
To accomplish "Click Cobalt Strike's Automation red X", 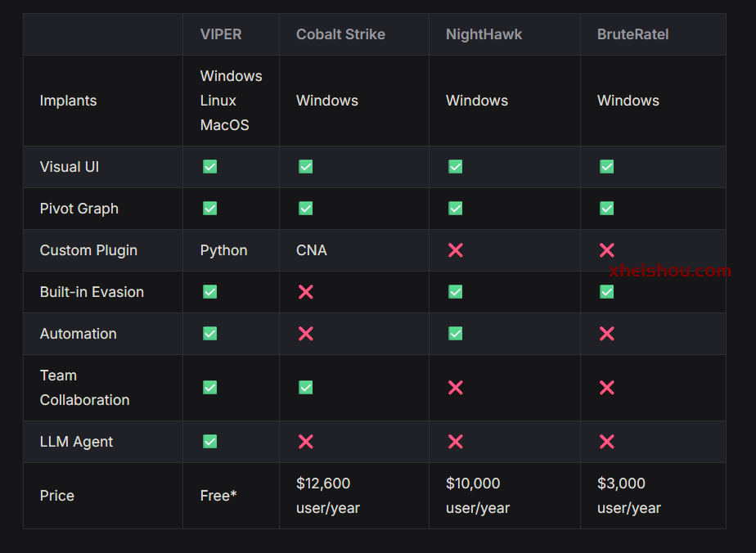I will 306,334.
